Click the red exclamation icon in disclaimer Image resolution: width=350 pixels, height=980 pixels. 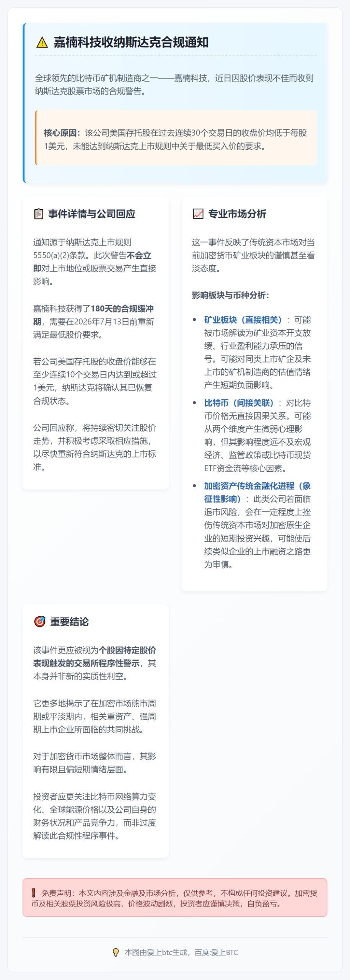pyautogui.click(x=34, y=893)
